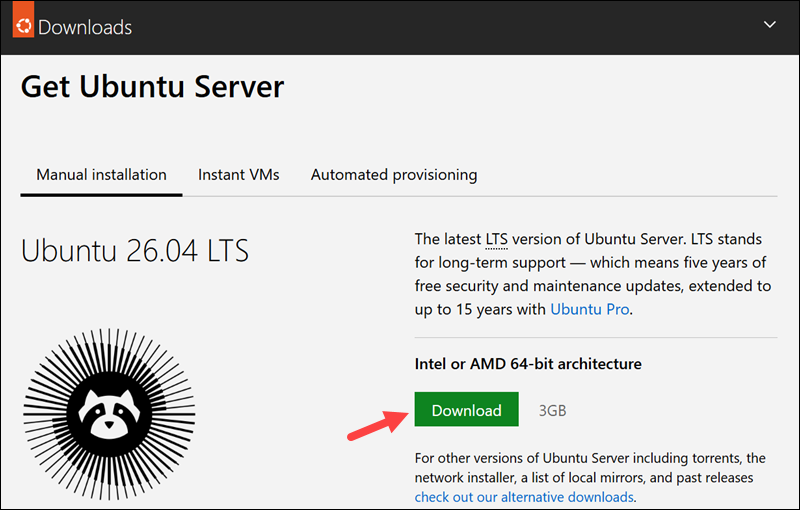
Task: Click the dotted-underlined LTS abbreviation
Action: (x=496, y=239)
